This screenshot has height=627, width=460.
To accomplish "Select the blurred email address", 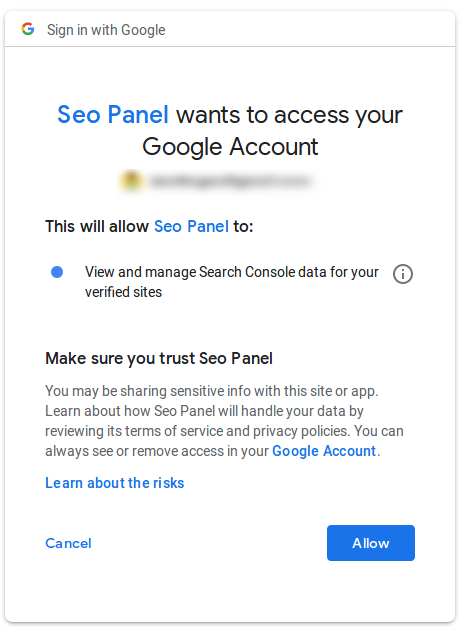I will click(230, 181).
